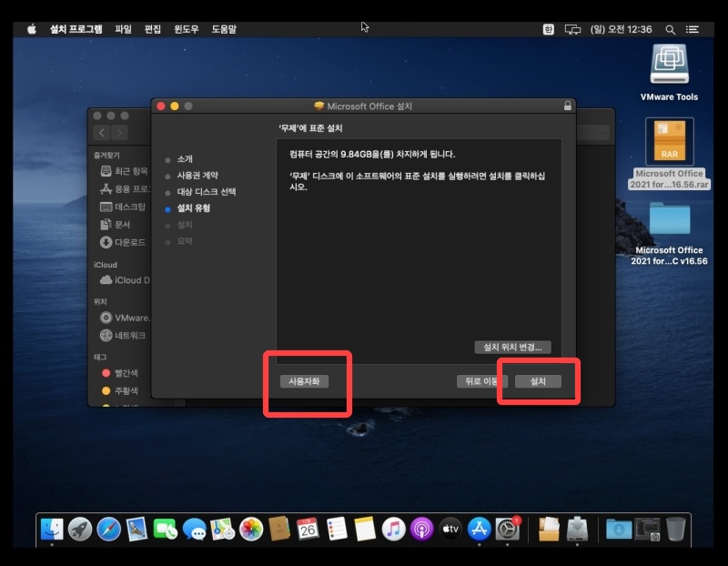Open Calendar from the Dock

click(308, 529)
